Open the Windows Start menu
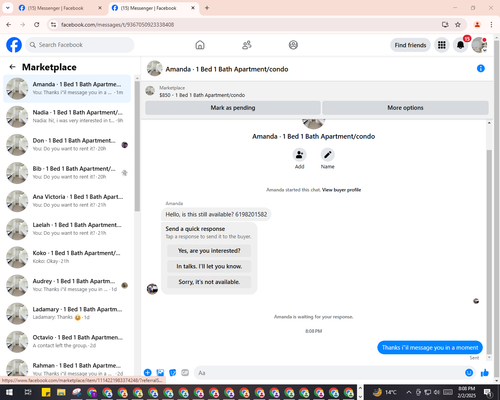Image resolution: width=500 pixels, height=400 pixels. tap(9, 392)
